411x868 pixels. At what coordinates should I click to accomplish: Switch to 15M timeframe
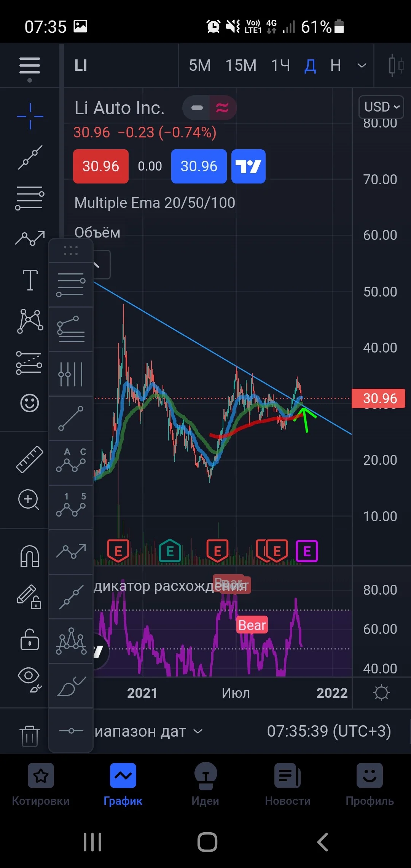[241, 65]
